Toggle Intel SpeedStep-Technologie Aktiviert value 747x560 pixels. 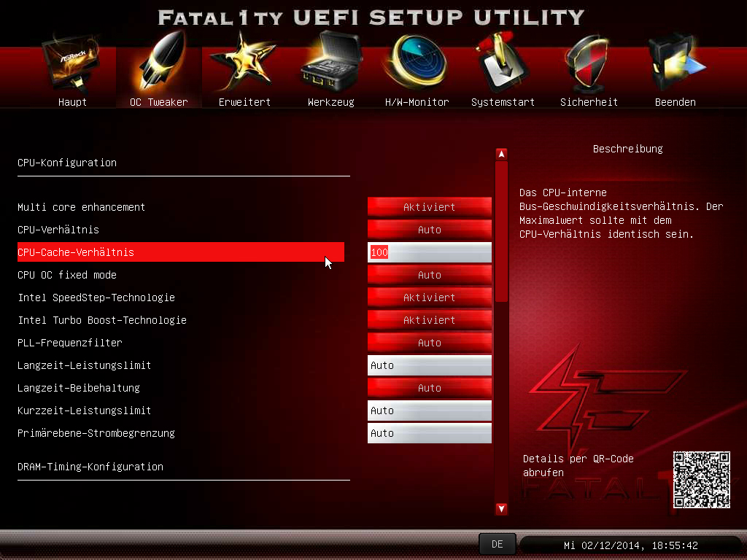(x=429, y=297)
